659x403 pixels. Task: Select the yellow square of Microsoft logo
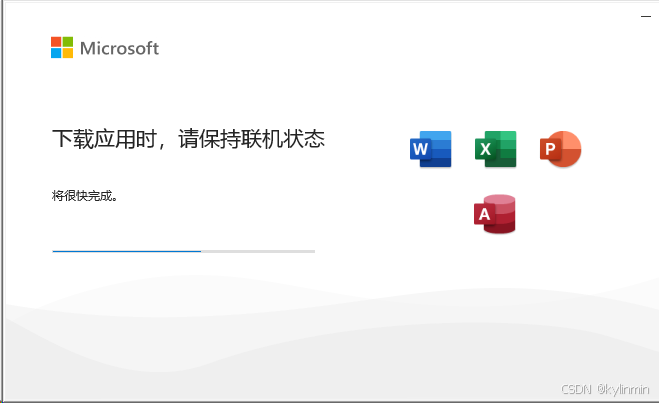click(68, 53)
